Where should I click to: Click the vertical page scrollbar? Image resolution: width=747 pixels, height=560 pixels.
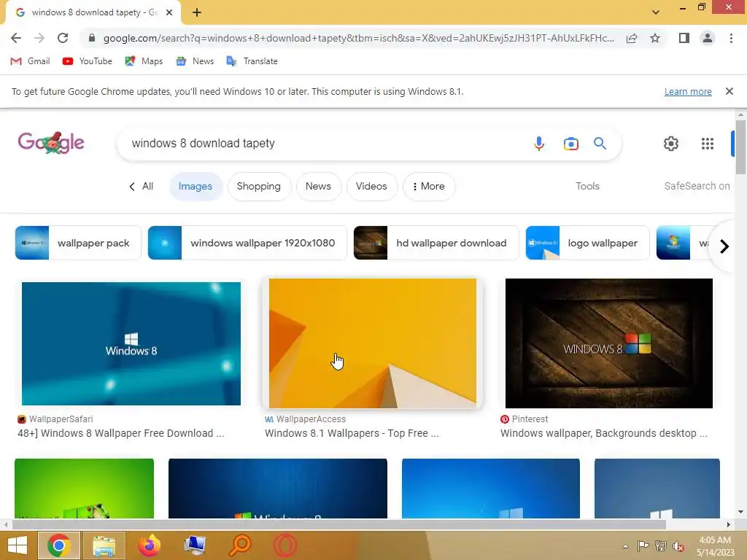pos(740,147)
